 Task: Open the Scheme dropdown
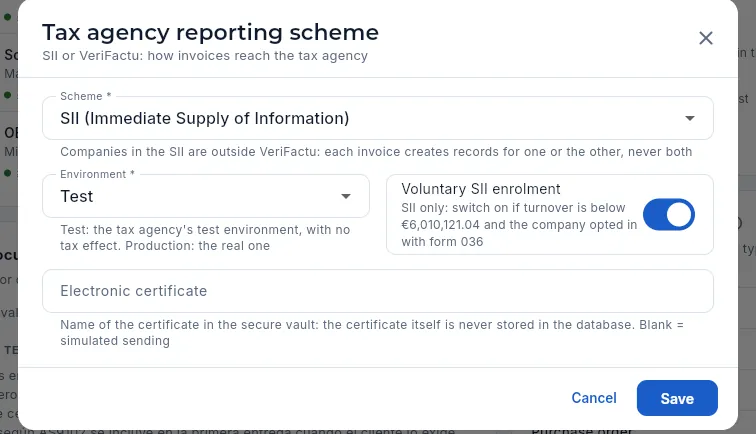click(x=378, y=118)
